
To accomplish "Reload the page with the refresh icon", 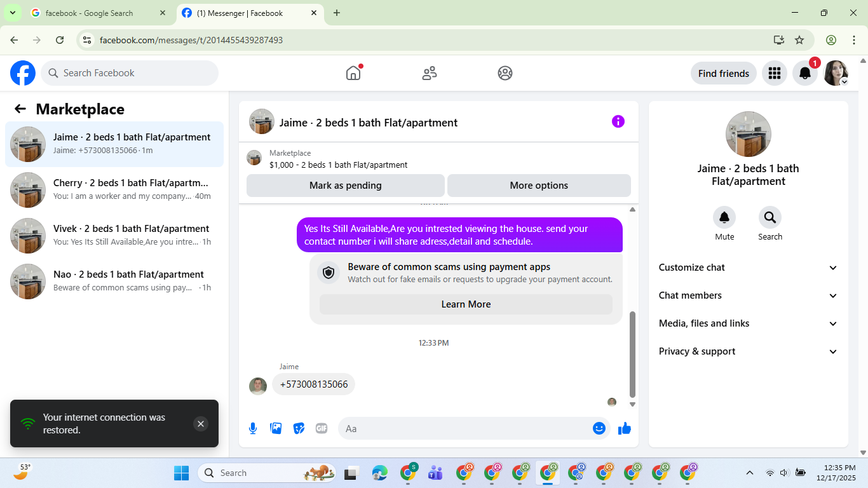I will 60,40.
